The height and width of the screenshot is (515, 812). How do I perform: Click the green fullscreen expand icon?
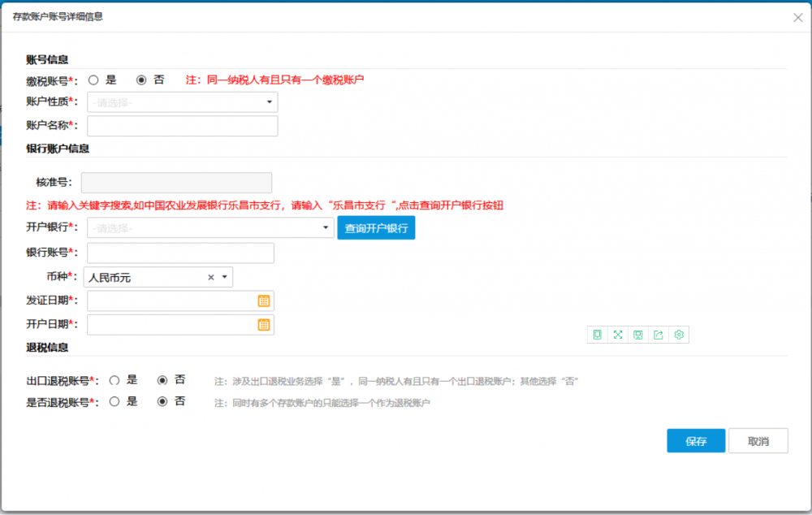[618, 335]
